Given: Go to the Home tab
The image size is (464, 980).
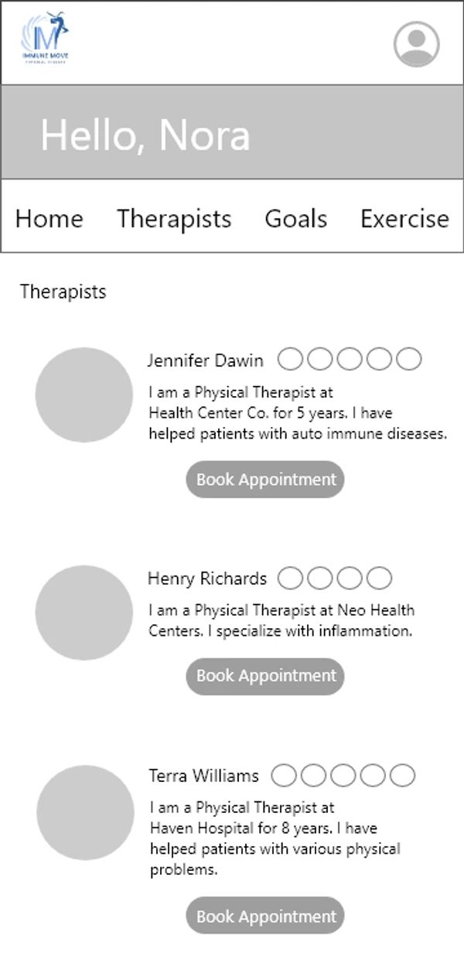Looking at the screenshot, I should (x=49, y=219).
